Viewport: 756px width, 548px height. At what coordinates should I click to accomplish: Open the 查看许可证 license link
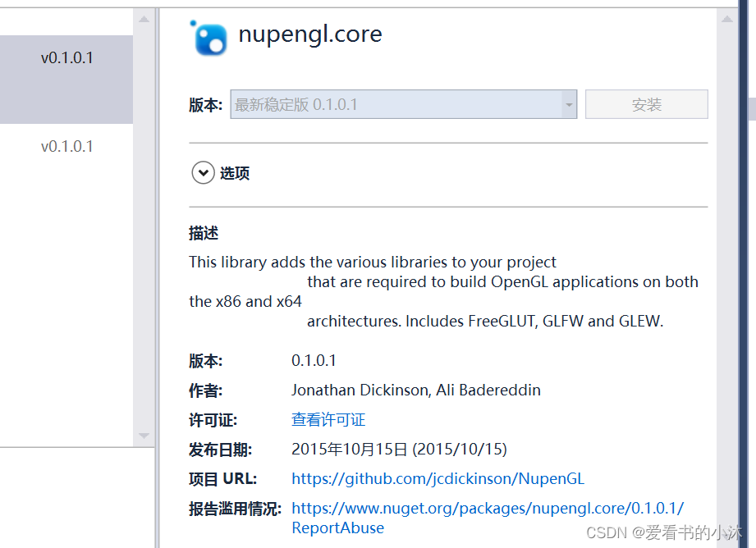[x=328, y=419]
